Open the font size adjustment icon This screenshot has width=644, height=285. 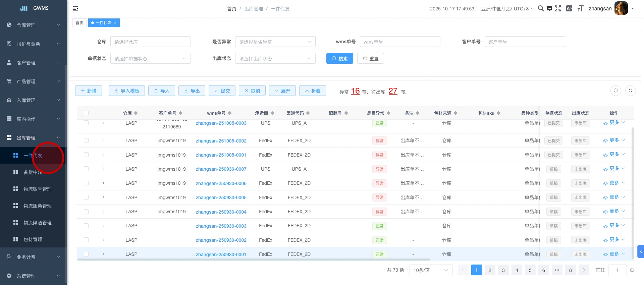click(580, 9)
